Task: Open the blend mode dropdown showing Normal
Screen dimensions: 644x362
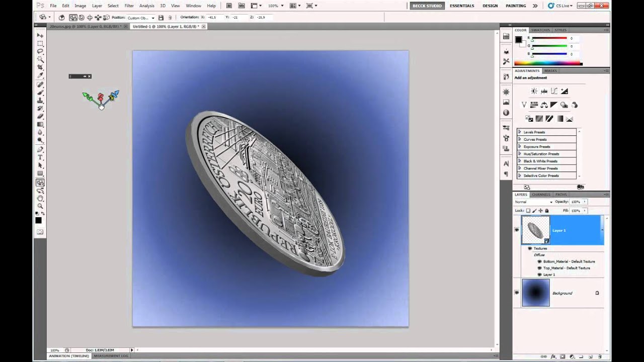Action: (533, 202)
